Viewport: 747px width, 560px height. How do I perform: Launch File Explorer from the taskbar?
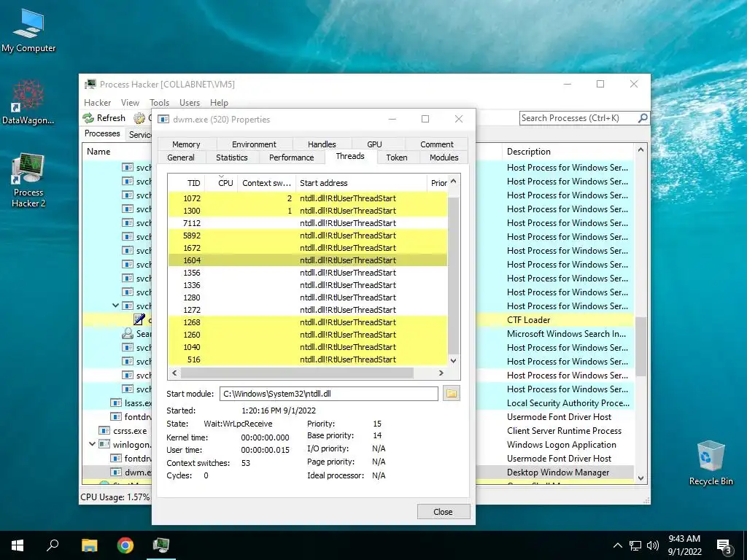point(89,545)
